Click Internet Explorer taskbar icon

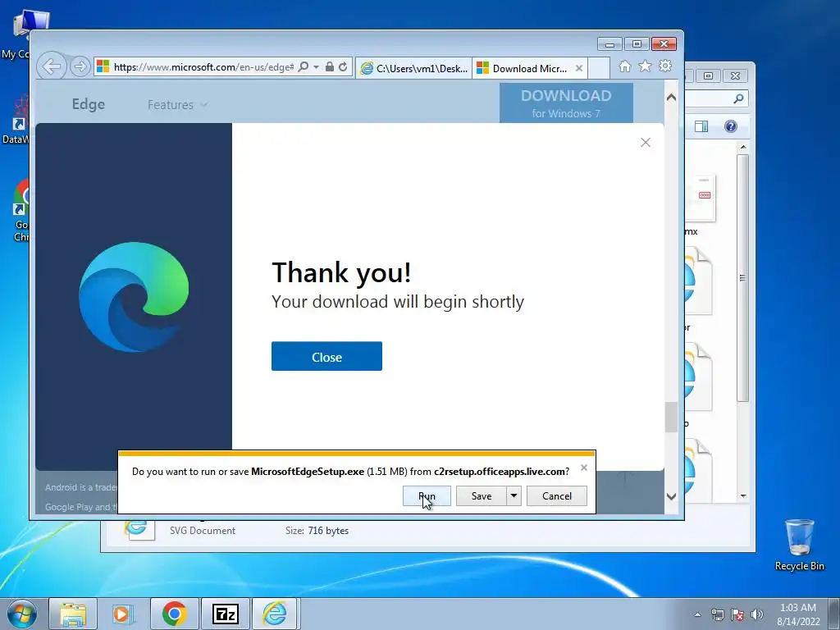point(275,614)
